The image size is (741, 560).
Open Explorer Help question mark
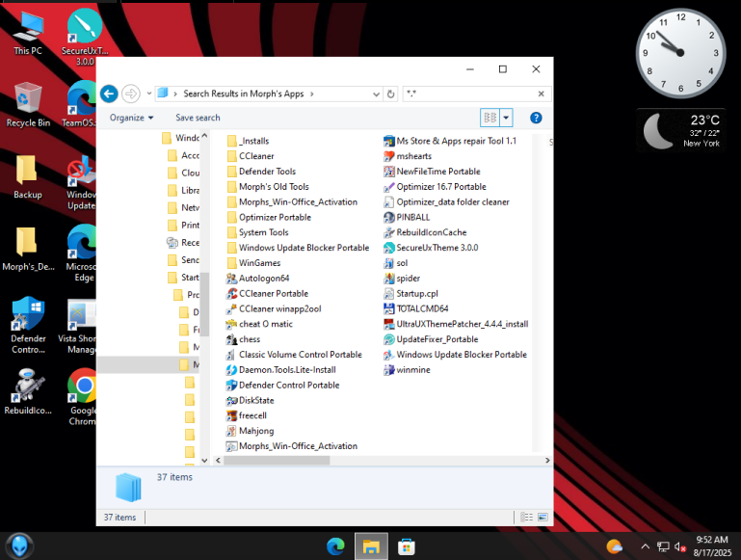[x=536, y=118]
